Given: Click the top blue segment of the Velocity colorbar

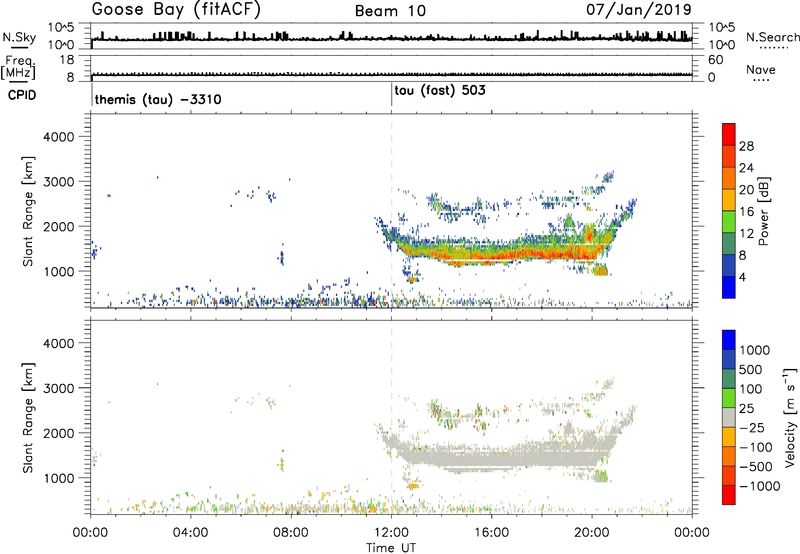Looking at the screenshot, I should (x=729, y=341).
